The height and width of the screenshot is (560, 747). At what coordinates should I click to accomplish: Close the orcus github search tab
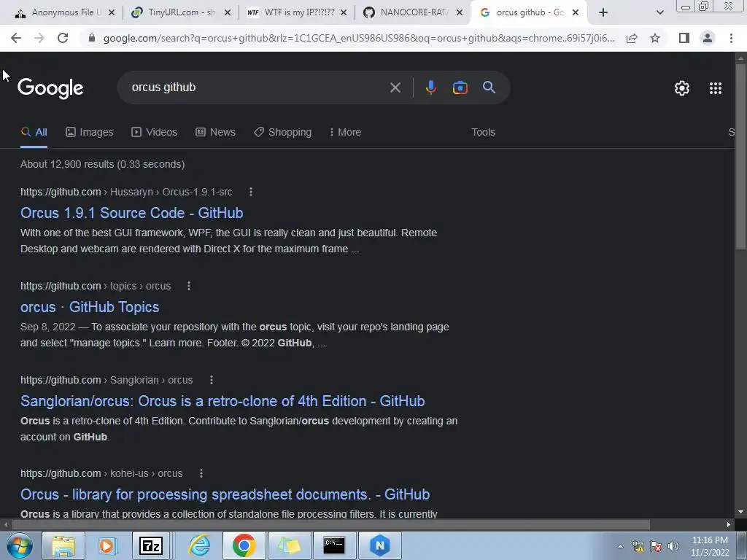click(x=576, y=13)
